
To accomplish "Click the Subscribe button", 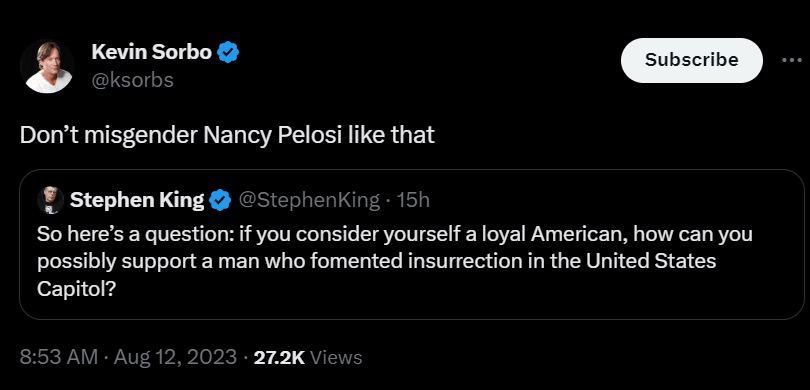I will pyautogui.click(x=691, y=60).
